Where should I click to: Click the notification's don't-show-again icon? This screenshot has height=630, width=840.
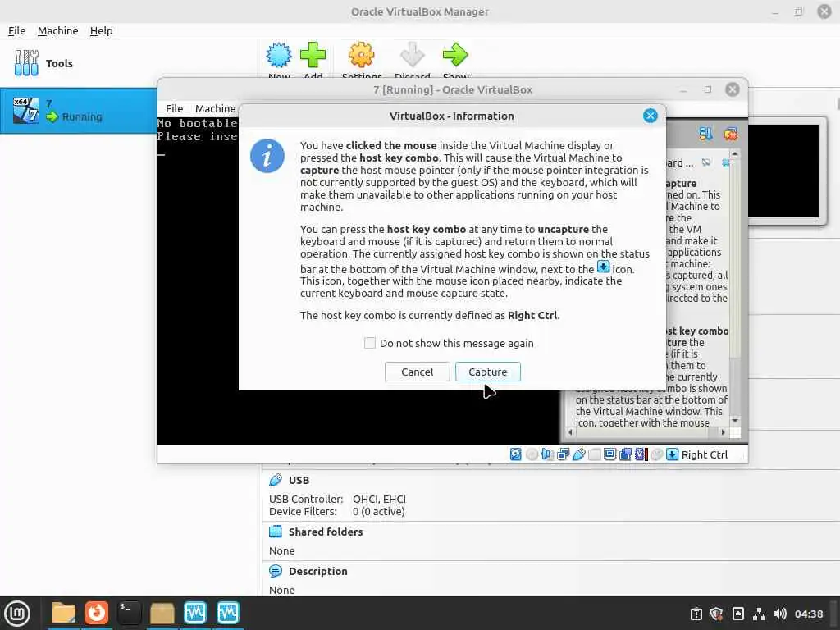pos(706,162)
